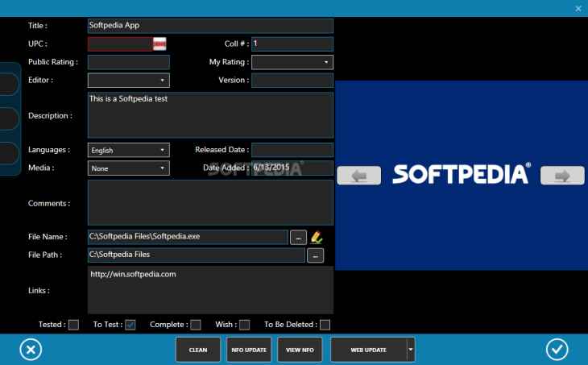Enable the Tested checkbox

pos(74,325)
